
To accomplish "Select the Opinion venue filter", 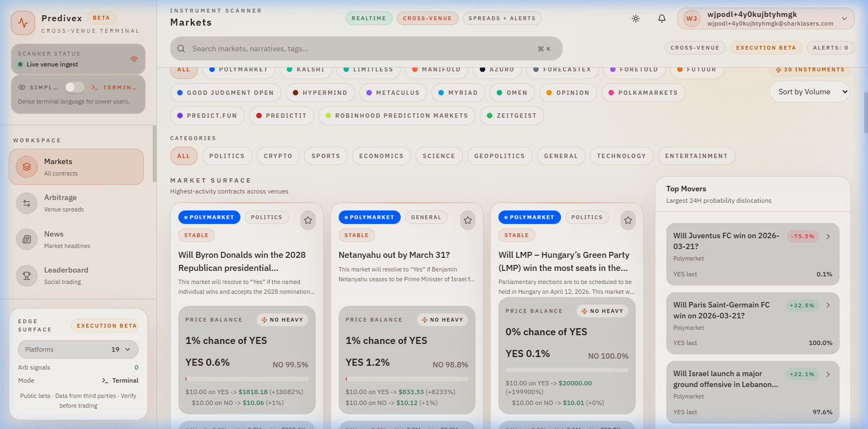I will coord(568,93).
